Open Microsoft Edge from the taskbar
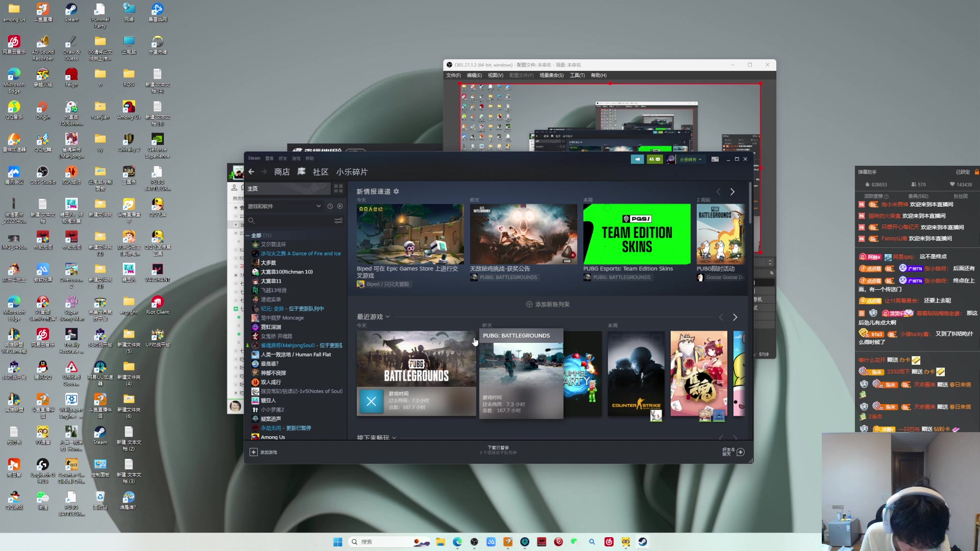The image size is (980, 551). coord(457,542)
